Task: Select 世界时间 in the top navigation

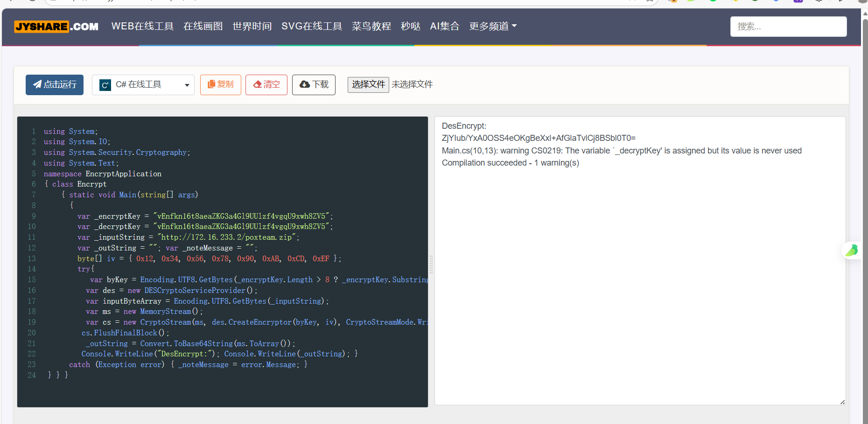Action: coord(252,27)
